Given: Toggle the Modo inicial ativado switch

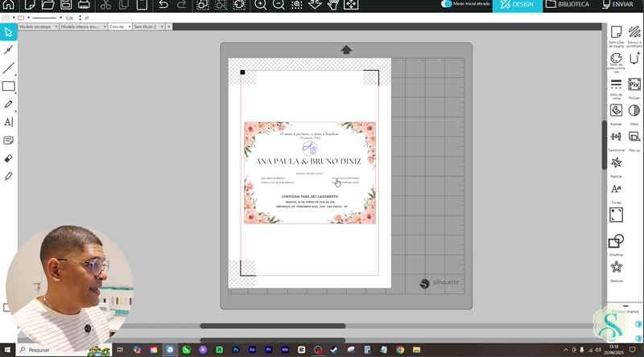Looking at the screenshot, I should [447, 4].
